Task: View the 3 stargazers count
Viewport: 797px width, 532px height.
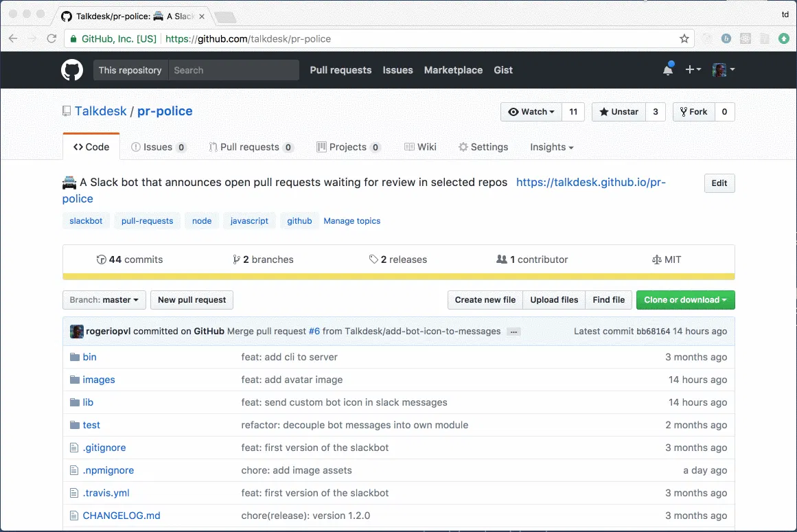Action: point(656,112)
